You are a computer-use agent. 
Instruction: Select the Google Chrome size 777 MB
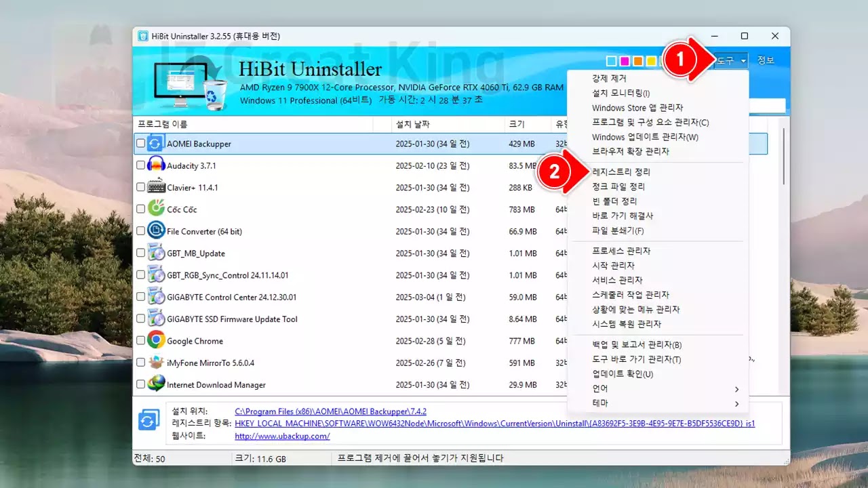click(x=522, y=341)
